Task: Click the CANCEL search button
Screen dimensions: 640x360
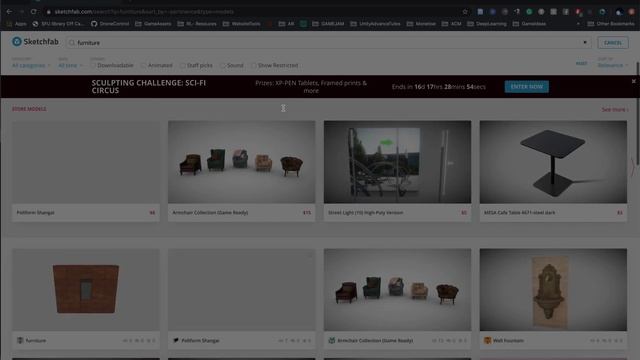Action: 613,42
